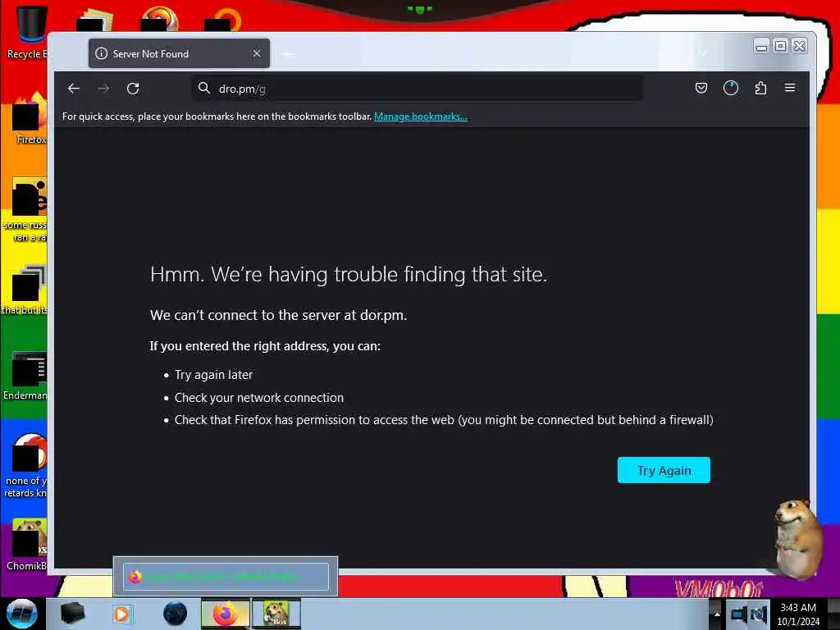The image size is (840, 630).
Task: Open the Windows Start orb
Action: (x=22, y=614)
